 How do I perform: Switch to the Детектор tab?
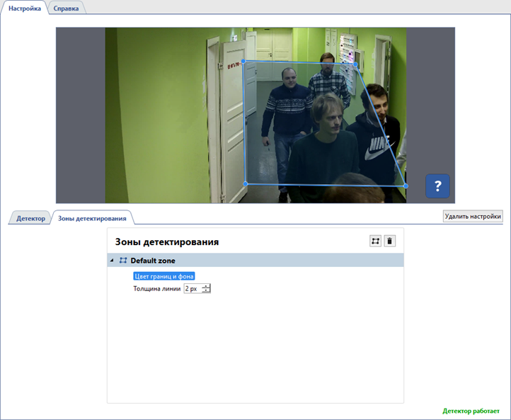click(x=30, y=218)
